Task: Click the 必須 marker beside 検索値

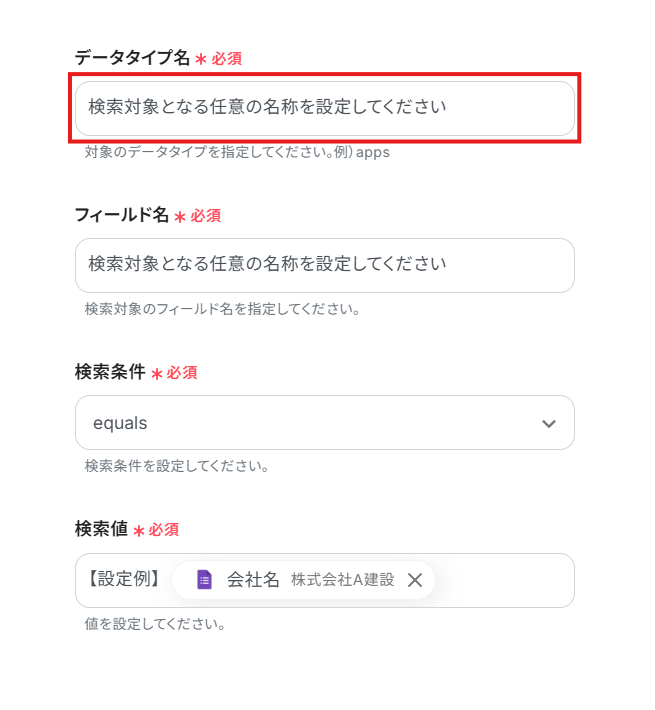Action: click(163, 530)
